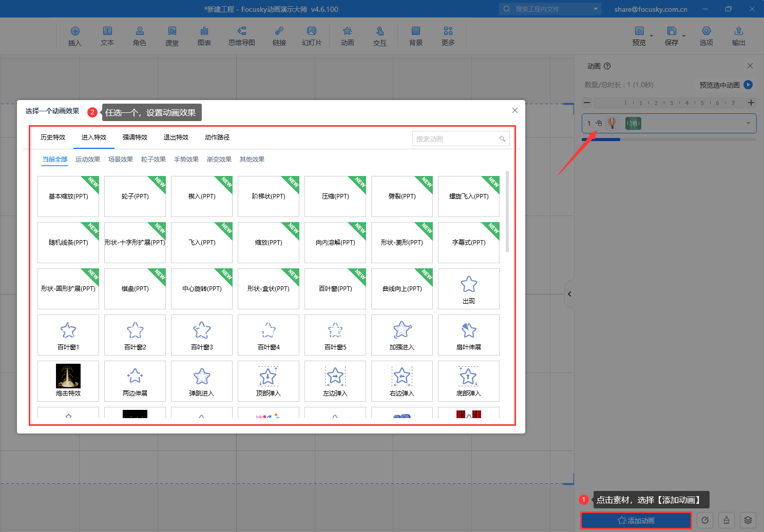Switch to the 退出特效 tab

176,137
